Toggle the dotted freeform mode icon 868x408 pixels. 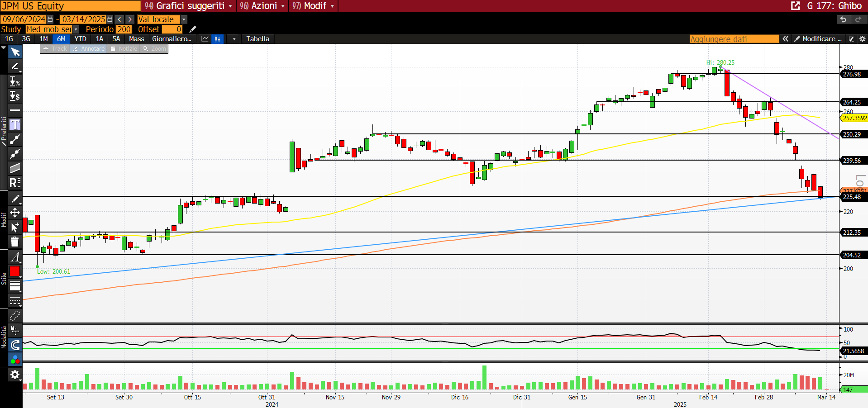15,315
